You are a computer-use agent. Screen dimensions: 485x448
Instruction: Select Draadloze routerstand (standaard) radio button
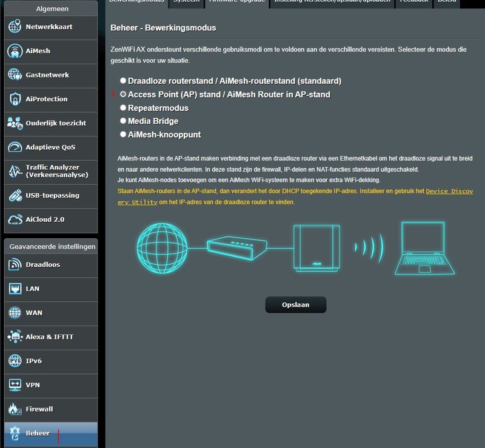click(x=123, y=81)
